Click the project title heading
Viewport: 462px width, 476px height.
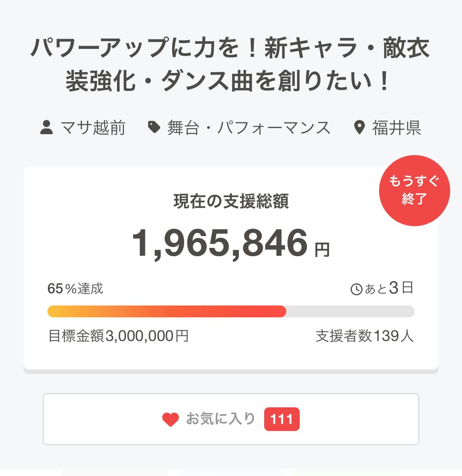(x=231, y=64)
